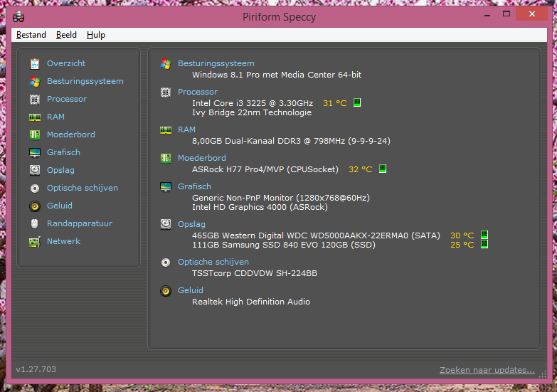Click the Intel HD Graphics 4000 (ASRock) text
Image resolution: width=557 pixels, height=392 pixels.
[x=260, y=207]
